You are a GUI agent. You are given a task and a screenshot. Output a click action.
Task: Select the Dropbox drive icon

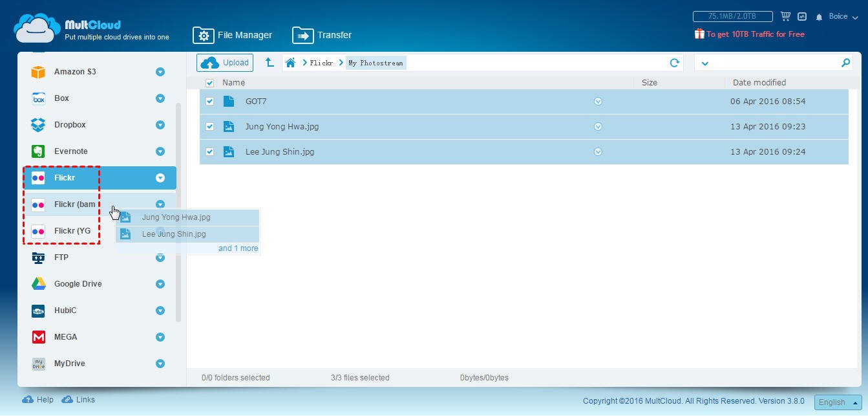(x=39, y=125)
